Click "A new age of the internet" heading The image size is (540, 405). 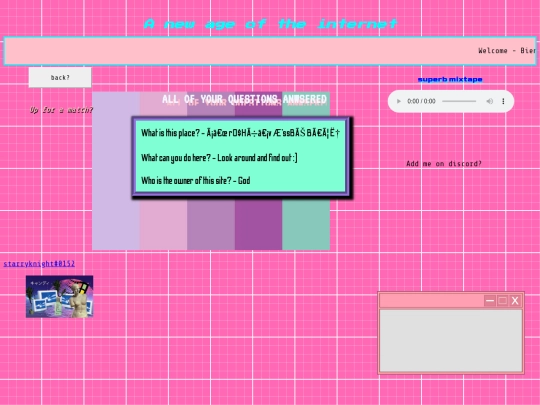point(271,24)
